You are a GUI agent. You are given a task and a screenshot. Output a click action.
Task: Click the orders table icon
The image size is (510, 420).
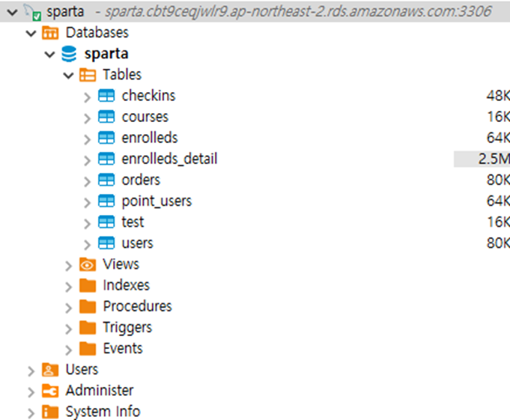pos(106,180)
